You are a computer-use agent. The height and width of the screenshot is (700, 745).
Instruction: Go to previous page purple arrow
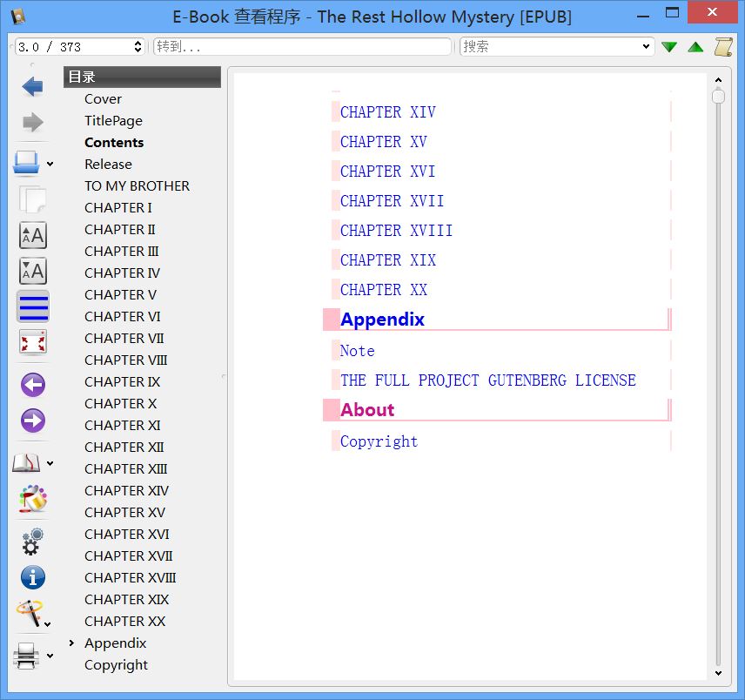pos(33,385)
